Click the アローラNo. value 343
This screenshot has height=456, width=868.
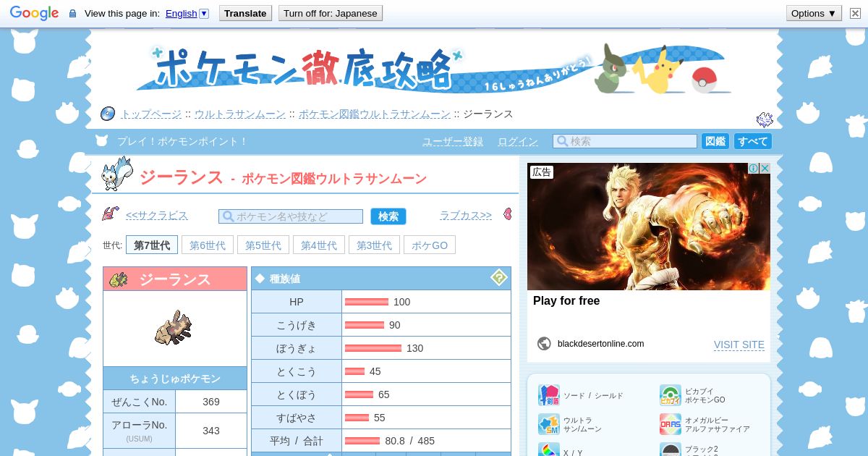tap(211, 431)
